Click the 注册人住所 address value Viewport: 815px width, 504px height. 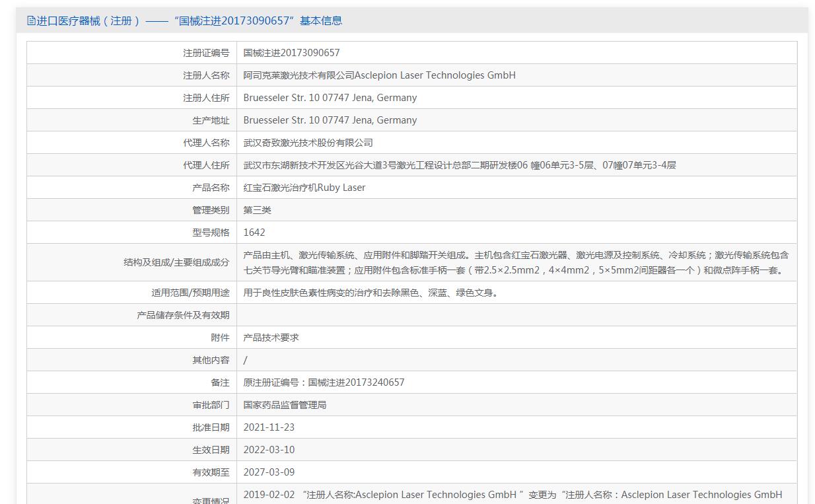coord(330,98)
